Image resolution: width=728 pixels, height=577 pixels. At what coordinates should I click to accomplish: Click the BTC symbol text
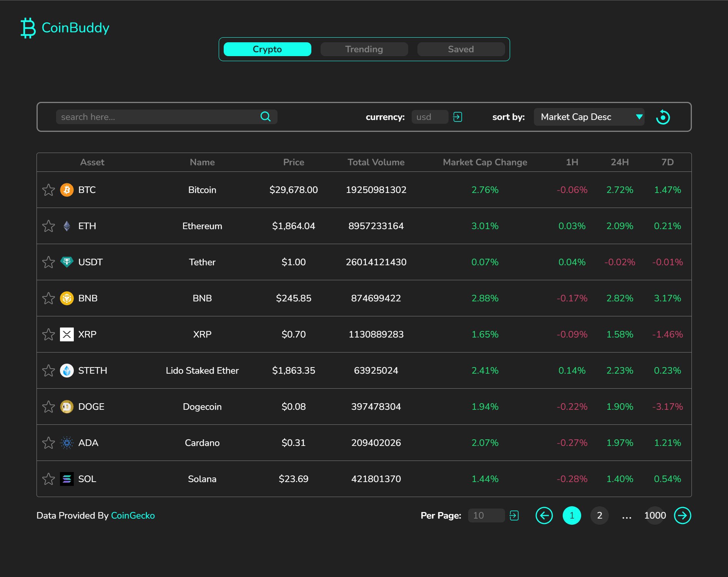(87, 190)
